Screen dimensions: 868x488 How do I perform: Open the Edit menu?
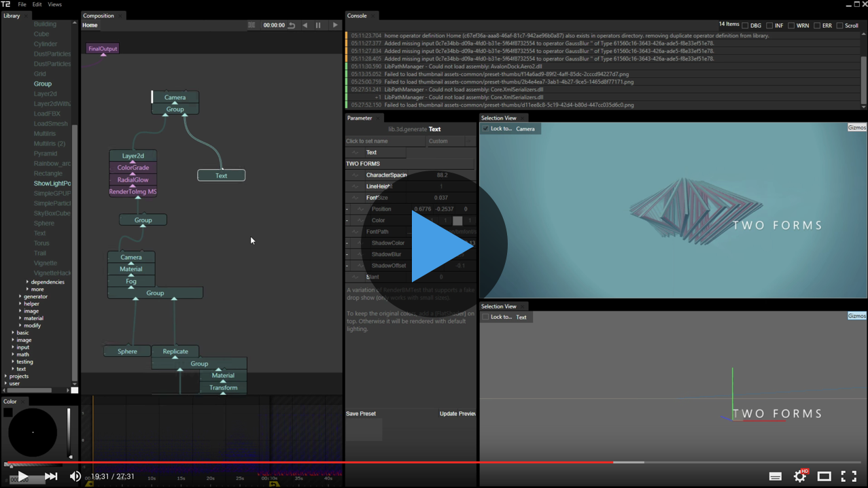point(37,5)
